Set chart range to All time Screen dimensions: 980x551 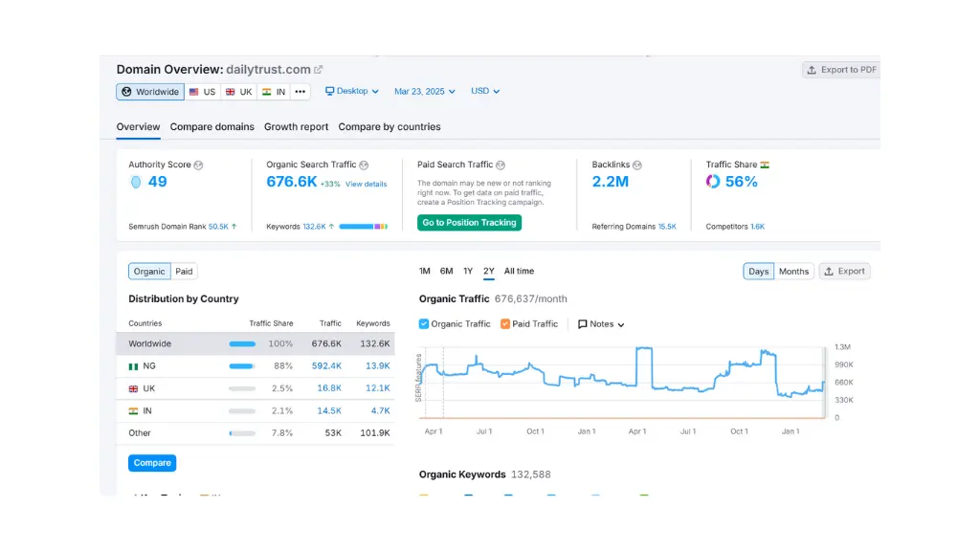tap(519, 271)
